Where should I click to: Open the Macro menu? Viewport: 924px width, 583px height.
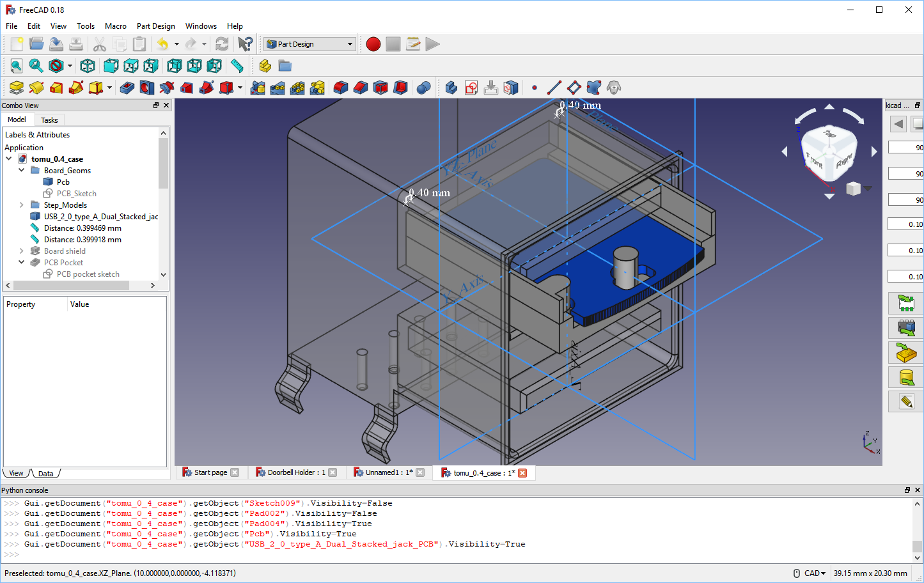[115, 26]
